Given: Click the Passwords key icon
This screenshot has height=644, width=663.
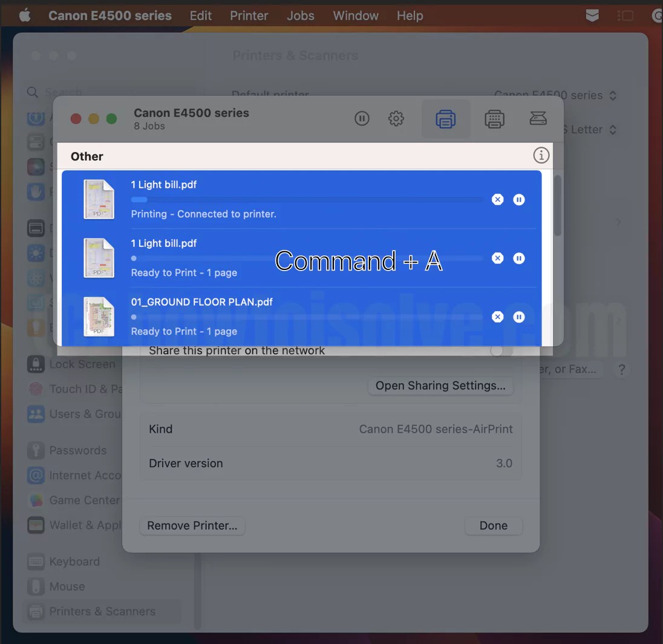Looking at the screenshot, I should tap(36, 450).
